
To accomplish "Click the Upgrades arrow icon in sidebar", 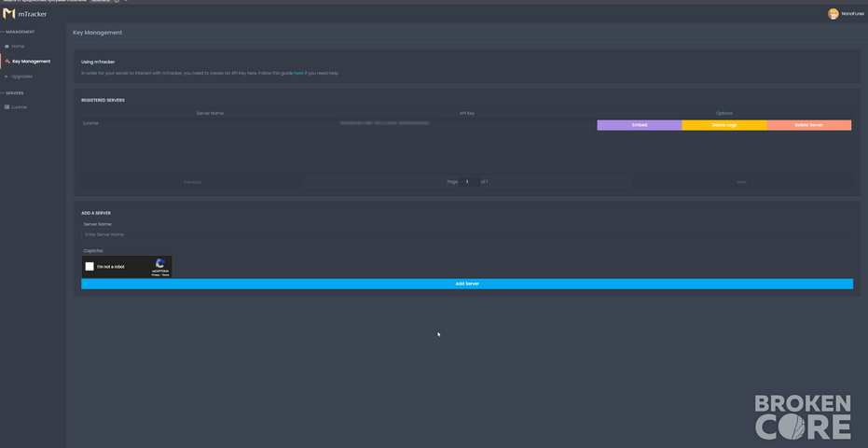I will 7,77.
